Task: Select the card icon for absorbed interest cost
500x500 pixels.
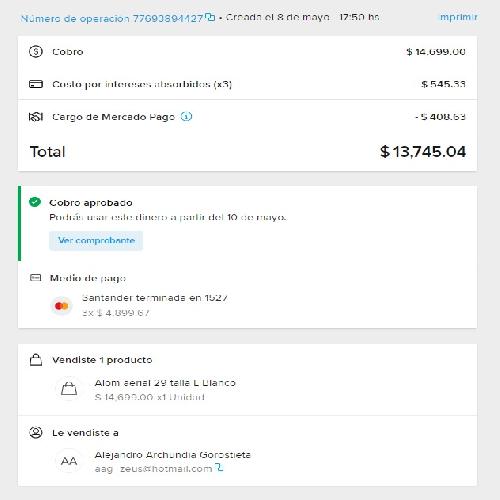Action: (x=36, y=84)
